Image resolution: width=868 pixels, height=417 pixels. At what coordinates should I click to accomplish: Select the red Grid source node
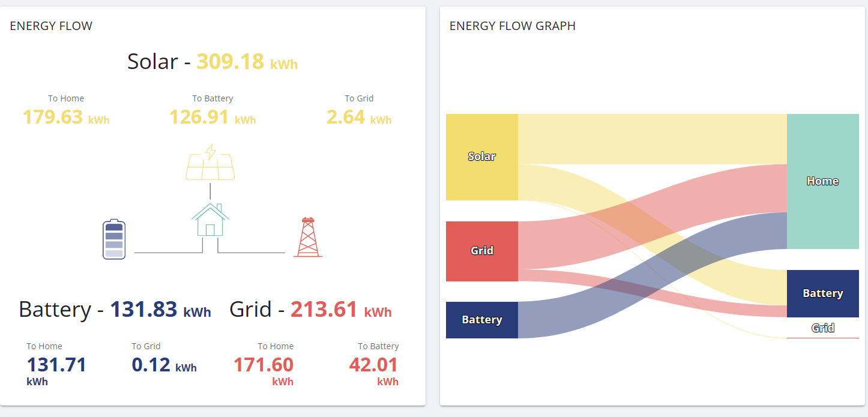pos(482,251)
